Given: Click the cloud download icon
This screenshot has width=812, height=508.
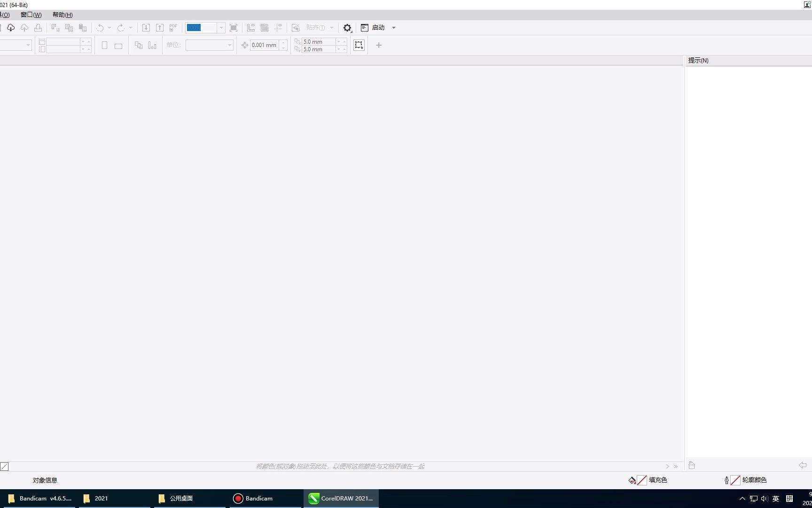Looking at the screenshot, I should coord(10,28).
